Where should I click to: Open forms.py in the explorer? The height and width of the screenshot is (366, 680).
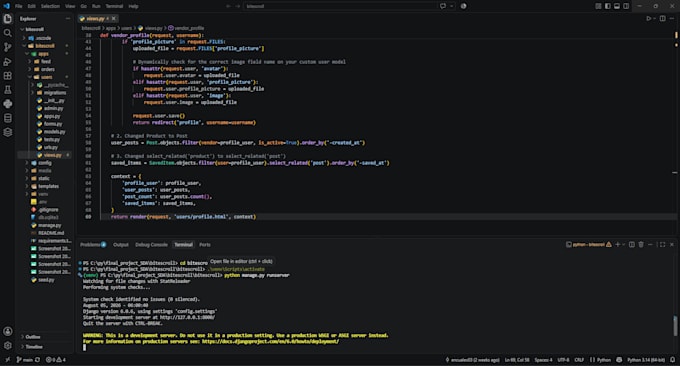pos(52,124)
